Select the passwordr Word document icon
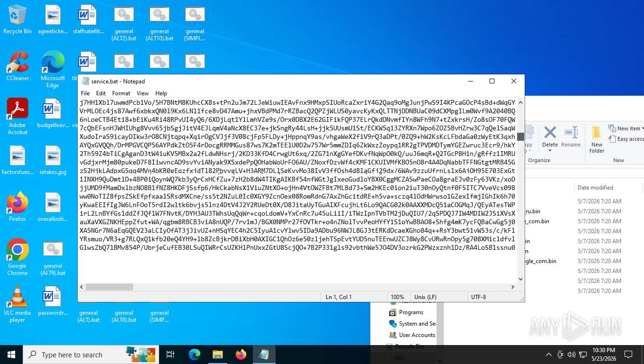644x364 pixels. (53, 301)
